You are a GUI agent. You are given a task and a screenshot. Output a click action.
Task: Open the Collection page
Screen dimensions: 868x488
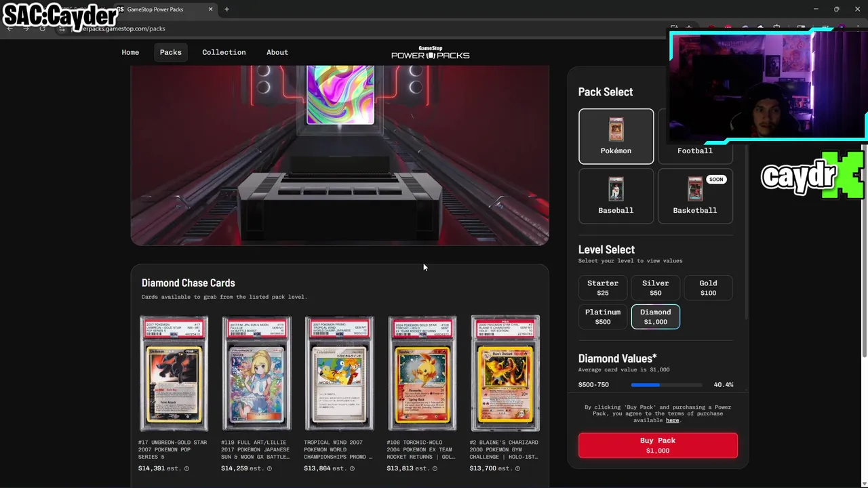[x=224, y=52]
